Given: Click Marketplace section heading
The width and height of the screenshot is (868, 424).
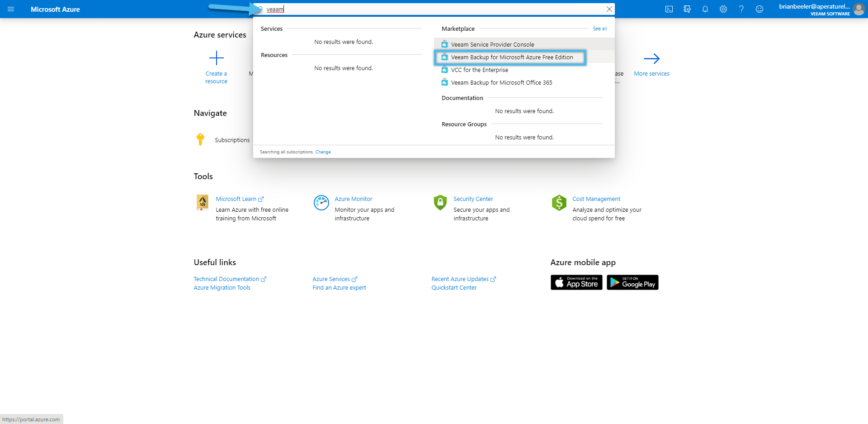Looking at the screenshot, I should tap(458, 29).
